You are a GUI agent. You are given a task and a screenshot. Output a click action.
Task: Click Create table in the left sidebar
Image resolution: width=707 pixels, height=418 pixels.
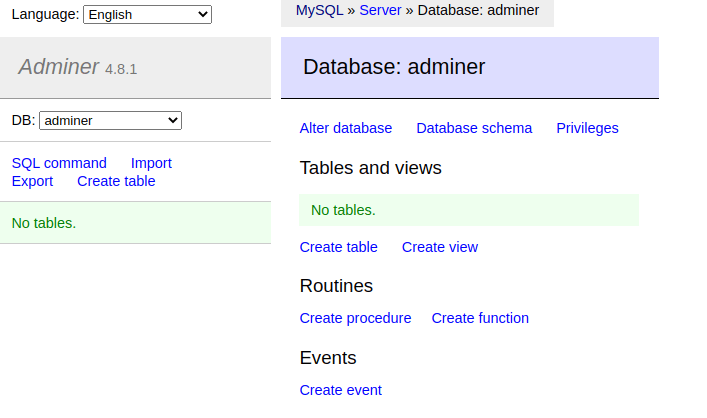(116, 181)
